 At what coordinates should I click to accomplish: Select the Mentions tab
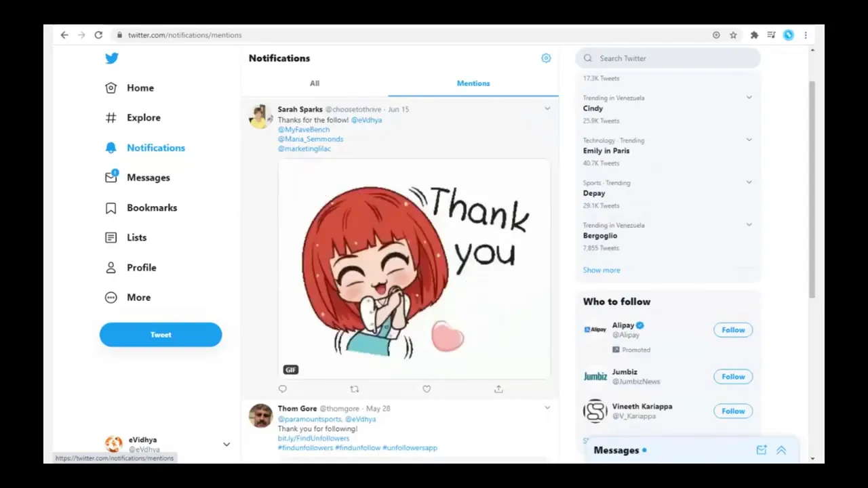click(x=473, y=83)
